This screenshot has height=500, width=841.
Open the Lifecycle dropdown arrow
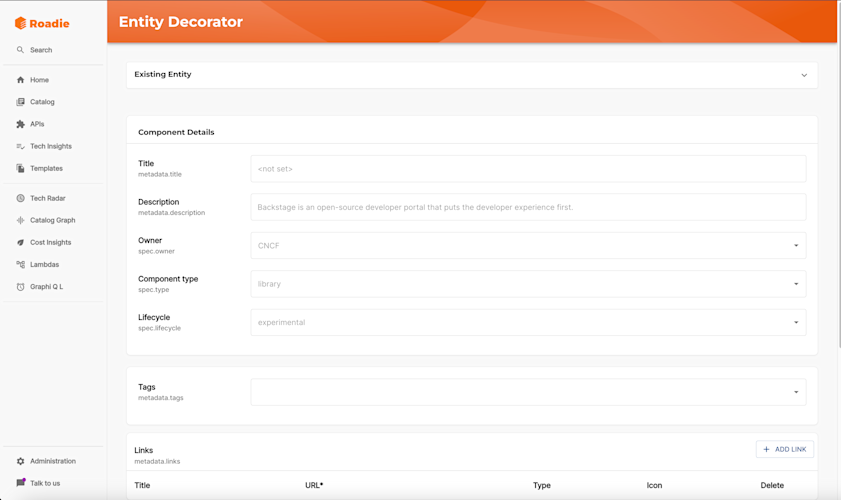pos(796,322)
